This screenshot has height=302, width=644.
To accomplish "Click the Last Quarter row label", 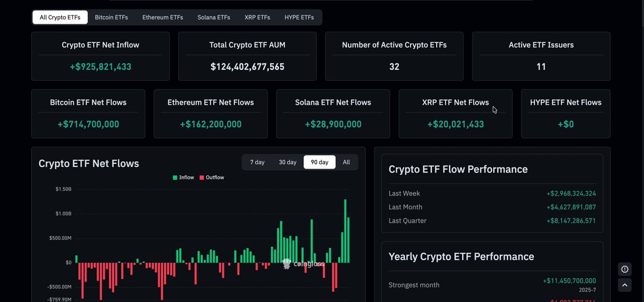I will click(408, 221).
